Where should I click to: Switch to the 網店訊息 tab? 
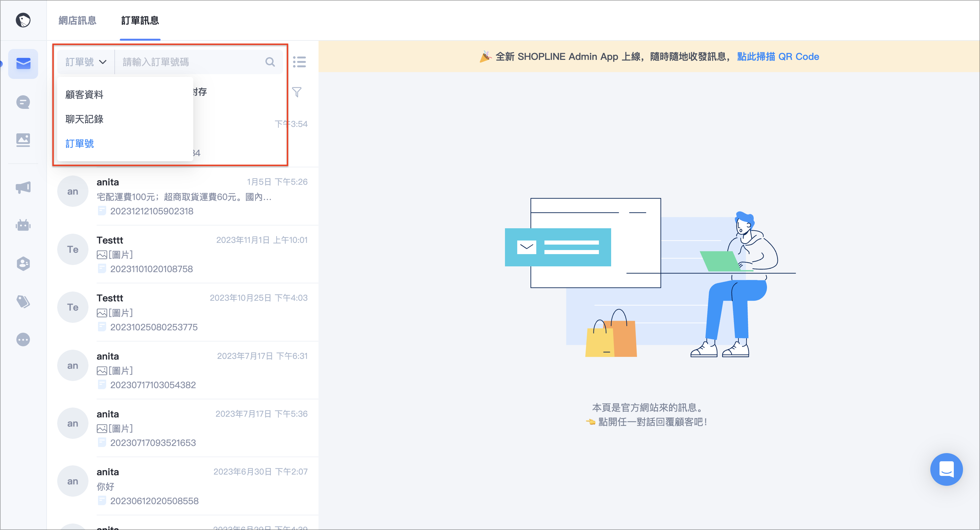[78, 20]
